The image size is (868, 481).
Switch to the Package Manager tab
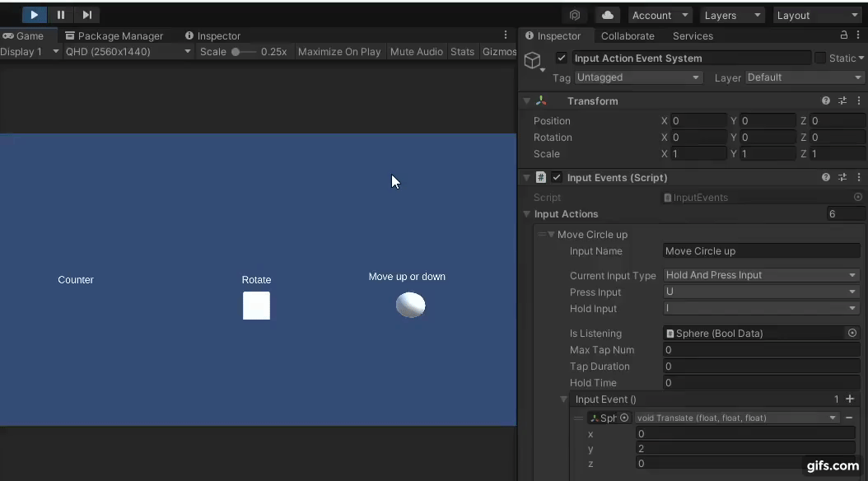click(114, 35)
